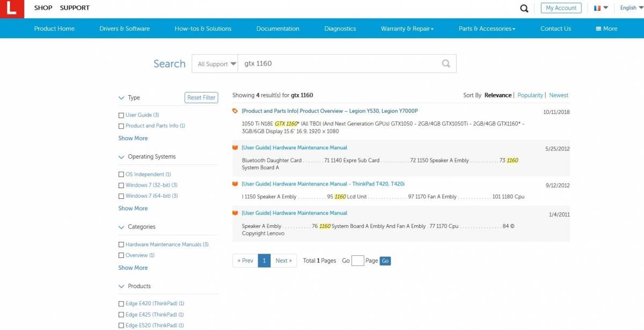
Task: Tick the Hardware Maintenance Manuals checkbox
Action: (121, 245)
